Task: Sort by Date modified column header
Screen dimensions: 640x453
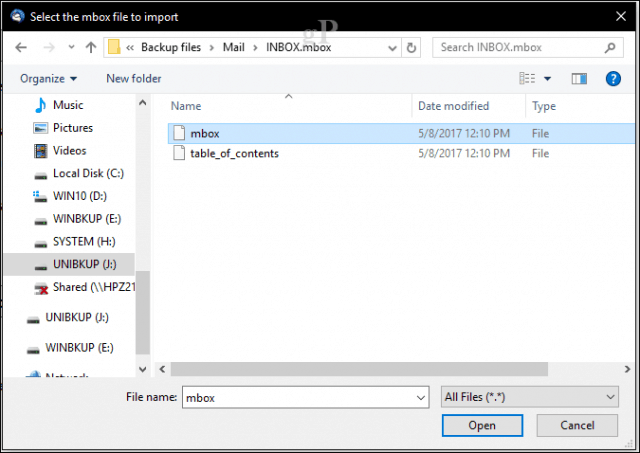Action: pos(453,106)
